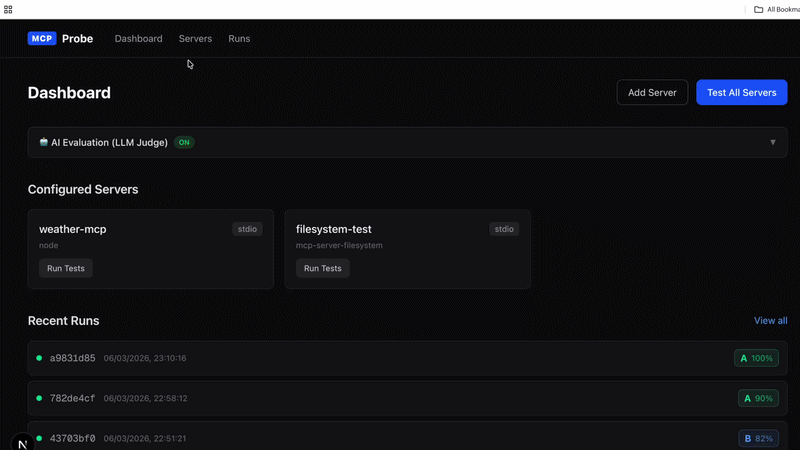Open View all recent runs link

770,320
